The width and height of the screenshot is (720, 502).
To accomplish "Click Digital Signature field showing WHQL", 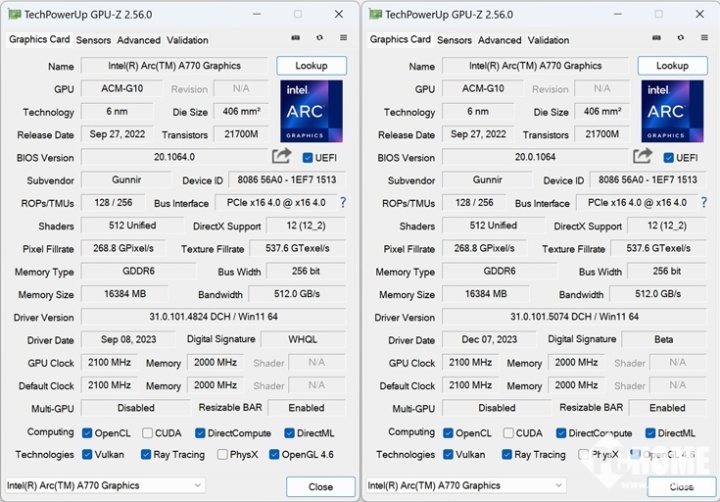I will pyautogui.click(x=303, y=339).
